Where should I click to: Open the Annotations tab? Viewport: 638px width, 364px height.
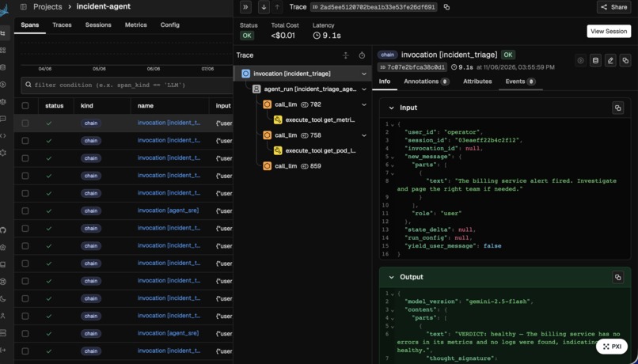(x=427, y=82)
